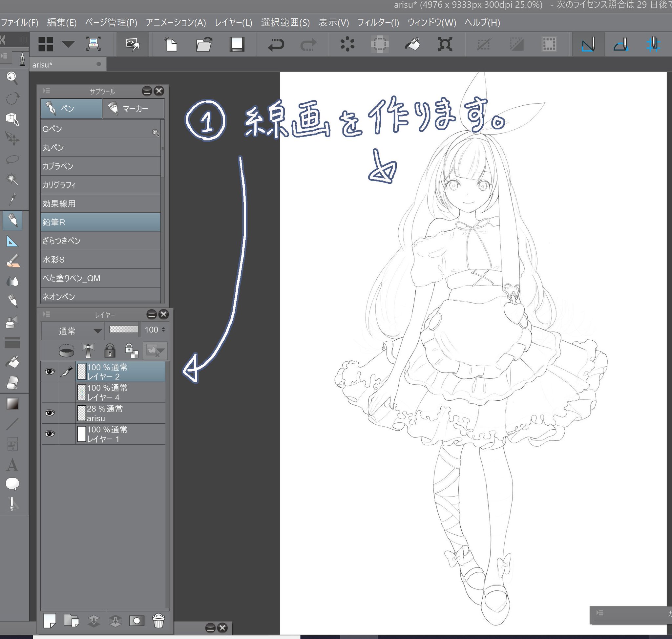Open the レイヤー panel menu icon
This screenshot has width=672, height=639.
(x=46, y=314)
